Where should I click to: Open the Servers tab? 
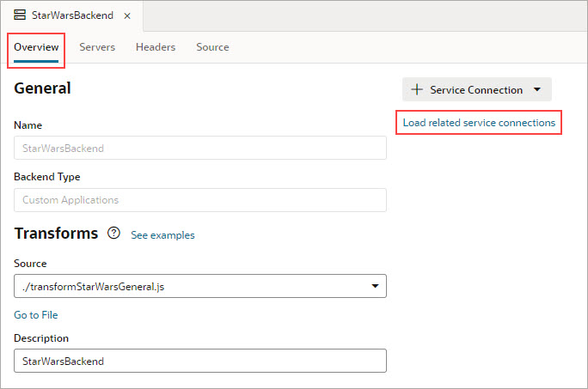[x=97, y=47]
